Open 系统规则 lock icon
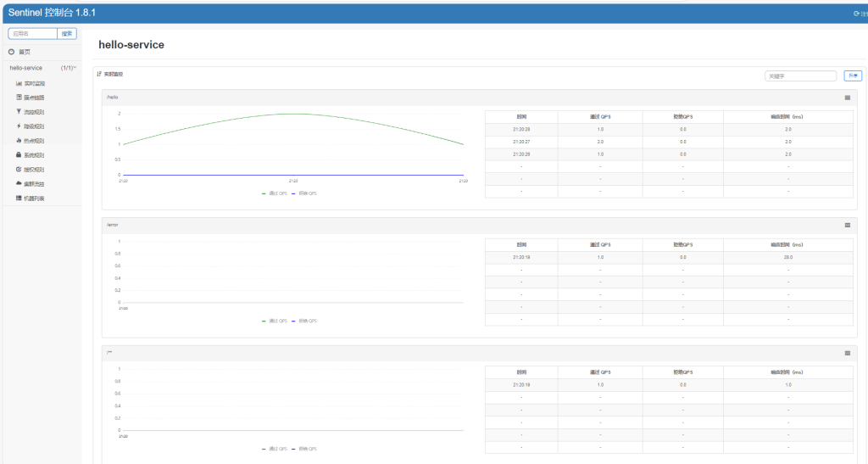Viewport: 868px width, 464px height. 19,155
